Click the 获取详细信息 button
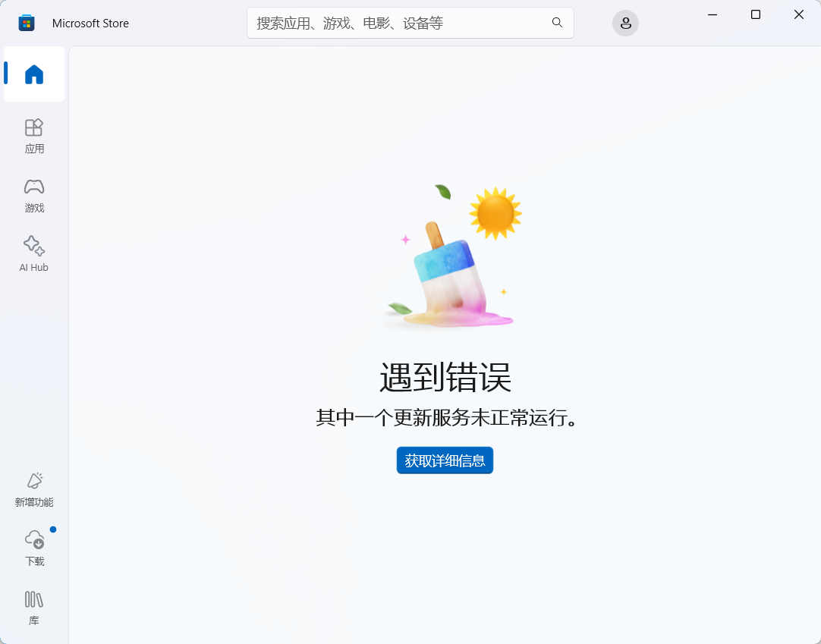This screenshot has width=821, height=644. [445, 460]
